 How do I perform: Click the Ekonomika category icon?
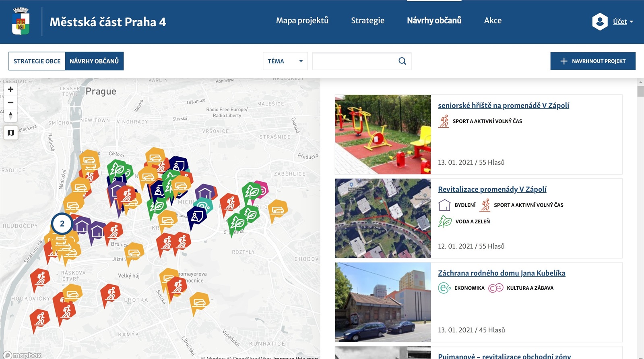[x=444, y=288]
